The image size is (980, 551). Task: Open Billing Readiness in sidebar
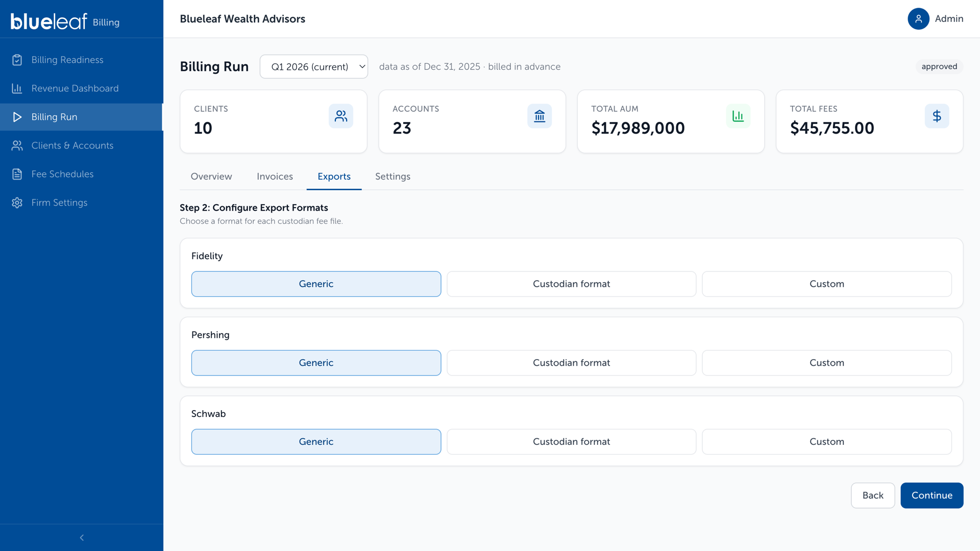[82, 60]
